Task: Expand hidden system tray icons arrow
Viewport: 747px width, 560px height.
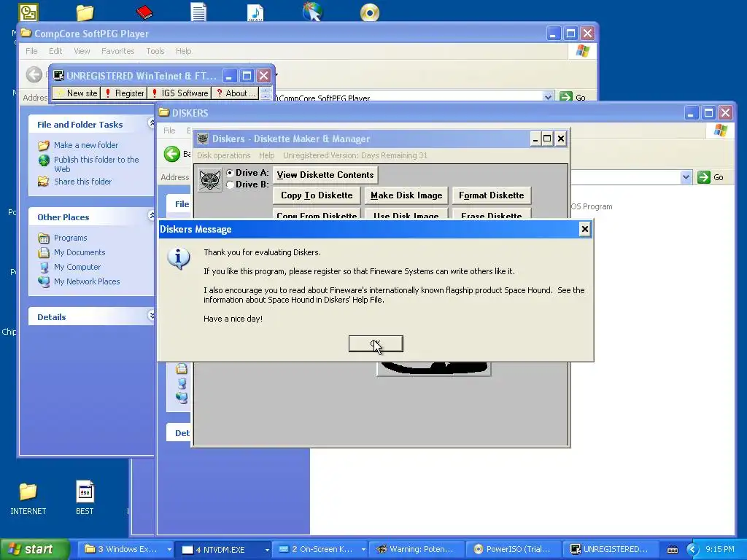Action: (692, 550)
